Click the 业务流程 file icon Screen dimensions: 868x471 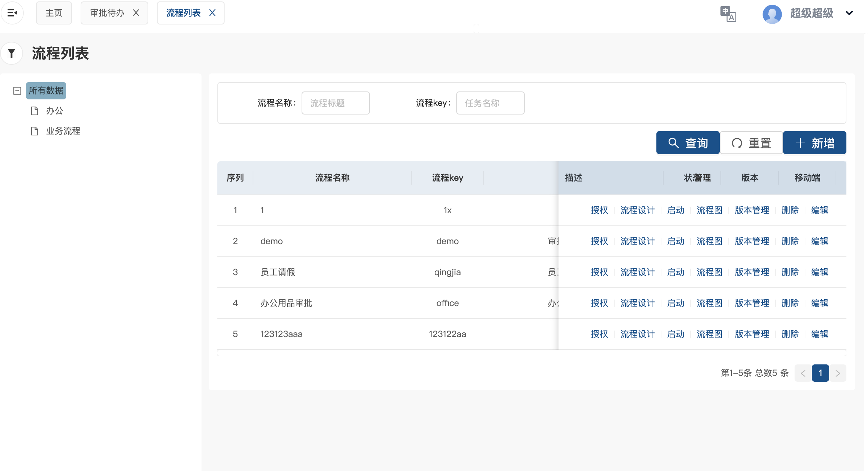(x=35, y=131)
